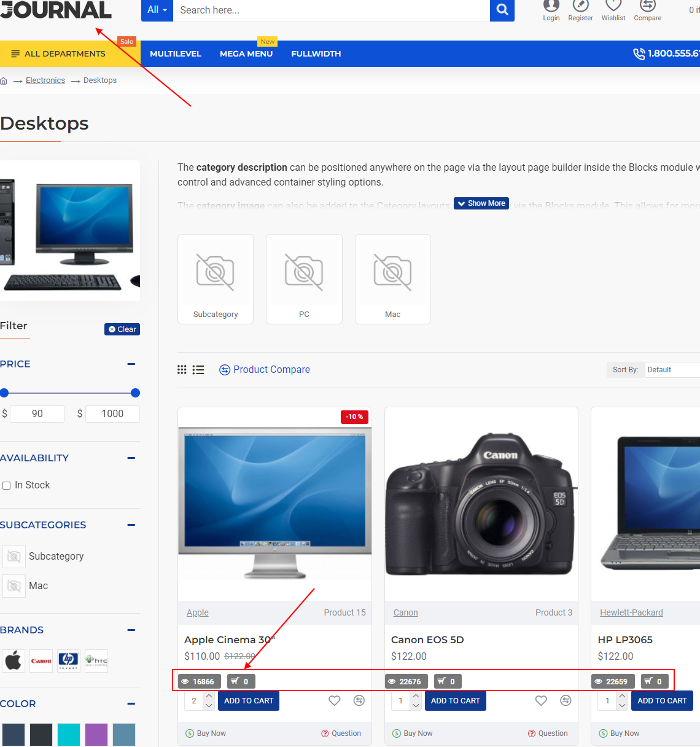Select the Mac subcategory filter option
Image resolution: width=700 pixels, height=747 pixels.
(x=25, y=585)
